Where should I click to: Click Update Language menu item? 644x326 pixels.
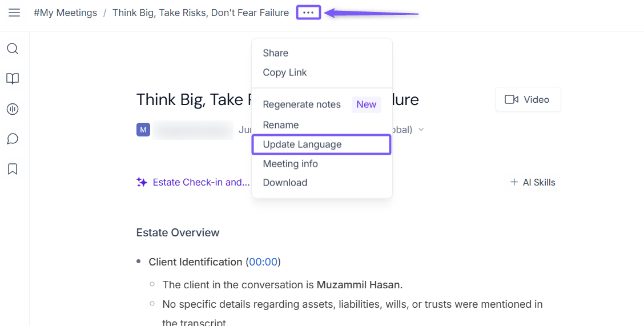[x=321, y=144]
